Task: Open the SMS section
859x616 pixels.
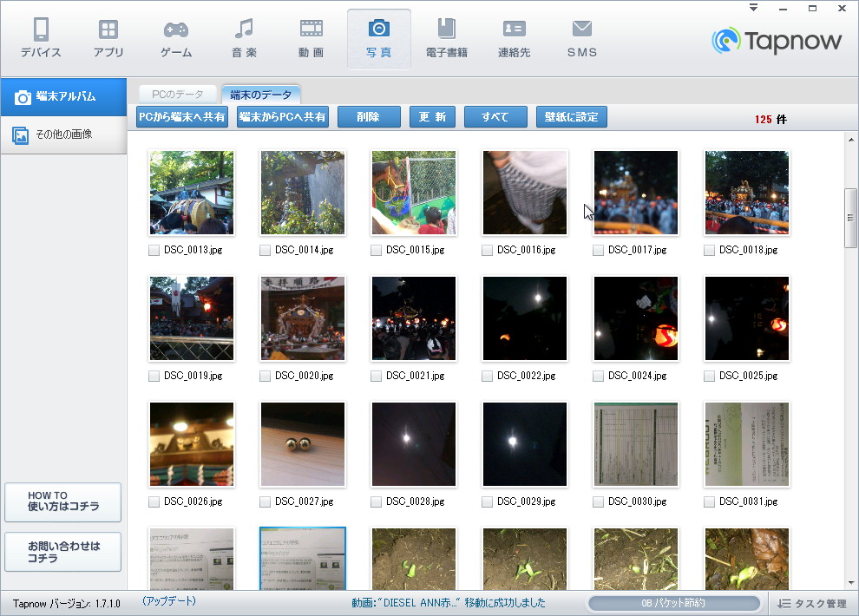Action: click(582, 38)
